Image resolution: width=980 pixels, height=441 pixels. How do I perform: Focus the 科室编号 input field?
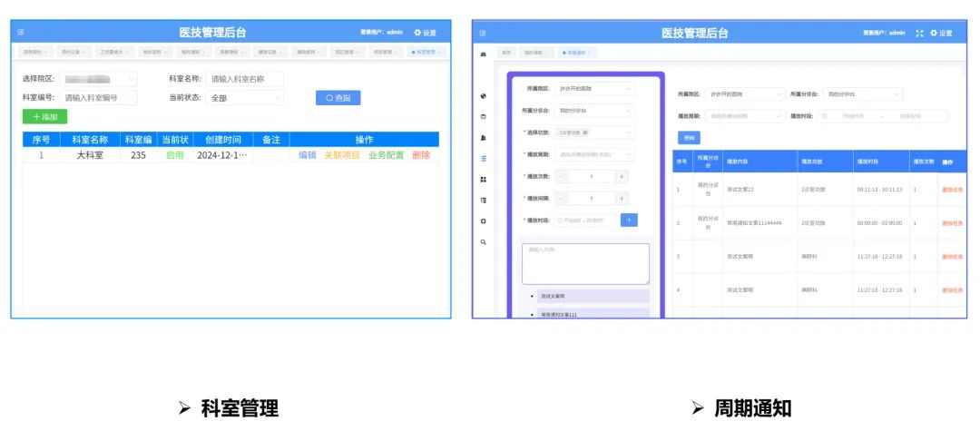click(x=98, y=98)
